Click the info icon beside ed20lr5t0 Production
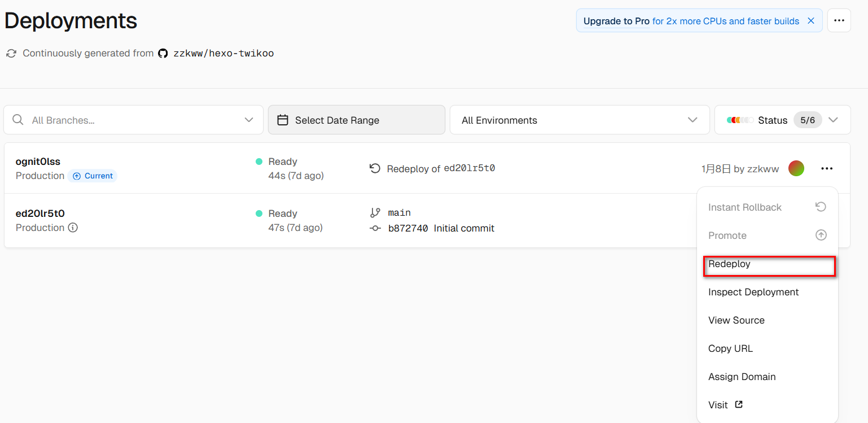The width and height of the screenshot is (868, 423). (73, 228)
